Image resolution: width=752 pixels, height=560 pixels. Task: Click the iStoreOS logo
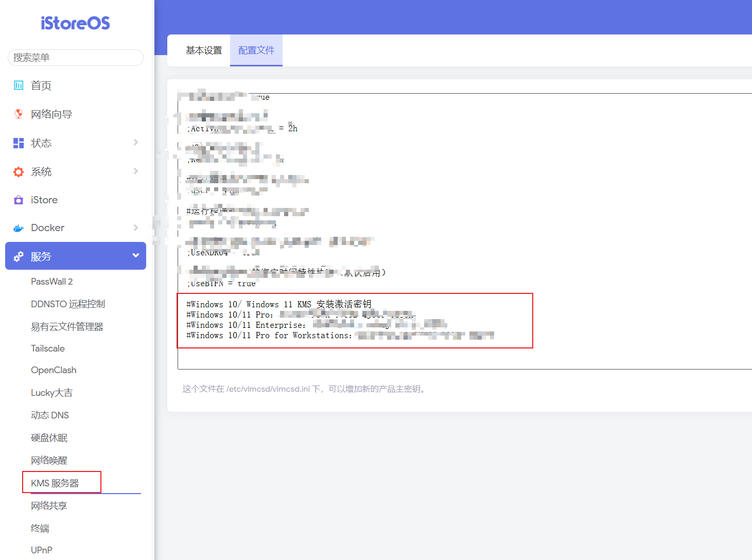75,23
